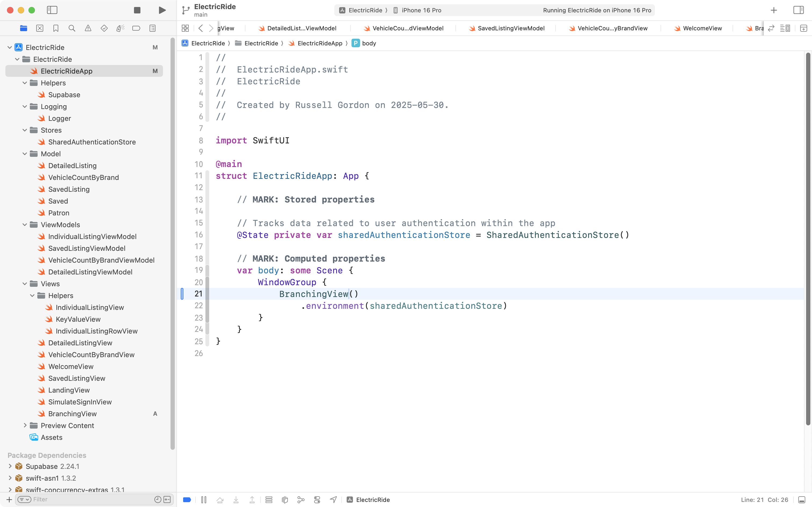Open the Issue navigator warning icon
This screenshot has width=812, height=507.
[88, 28]
